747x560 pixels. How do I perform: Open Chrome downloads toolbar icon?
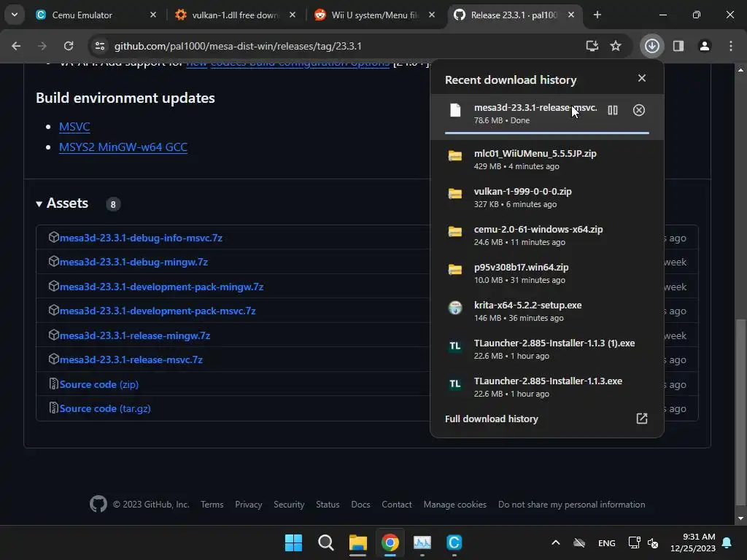tap(651, 46)
